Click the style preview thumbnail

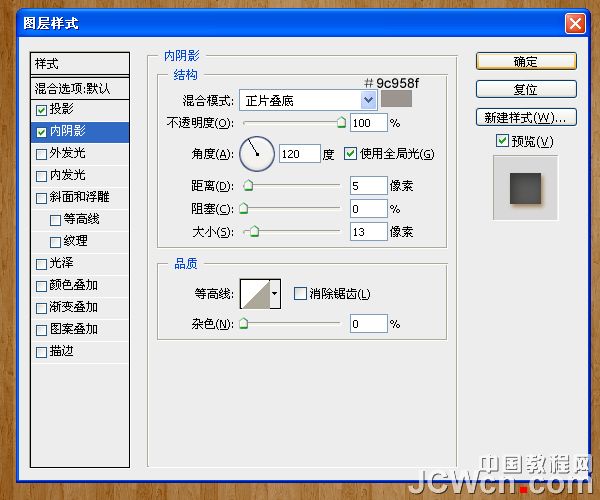(x=525, y=188)
